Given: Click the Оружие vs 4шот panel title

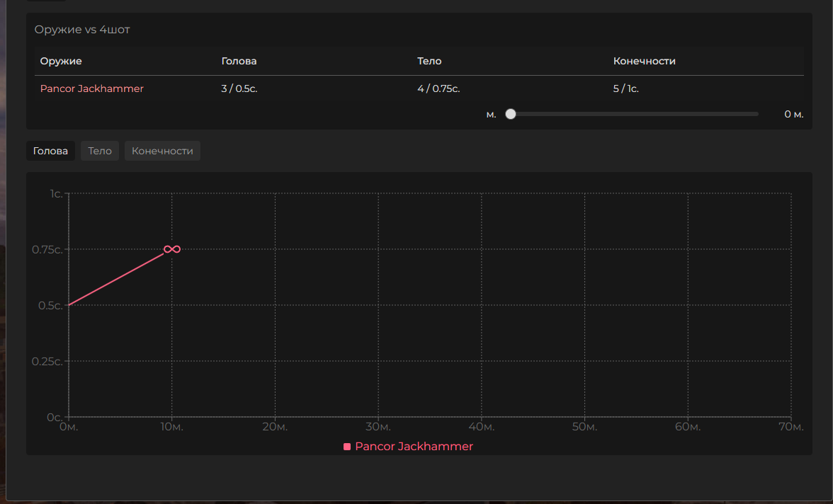Looking at the screenshot, I should [82, 30].
